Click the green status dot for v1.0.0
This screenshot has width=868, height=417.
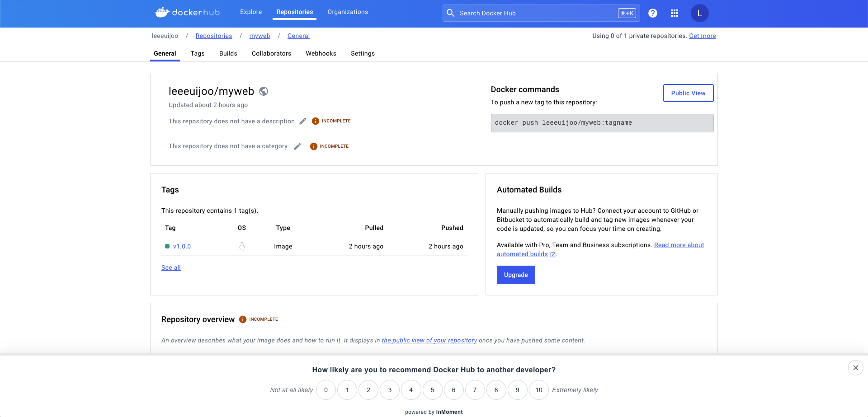167,246
